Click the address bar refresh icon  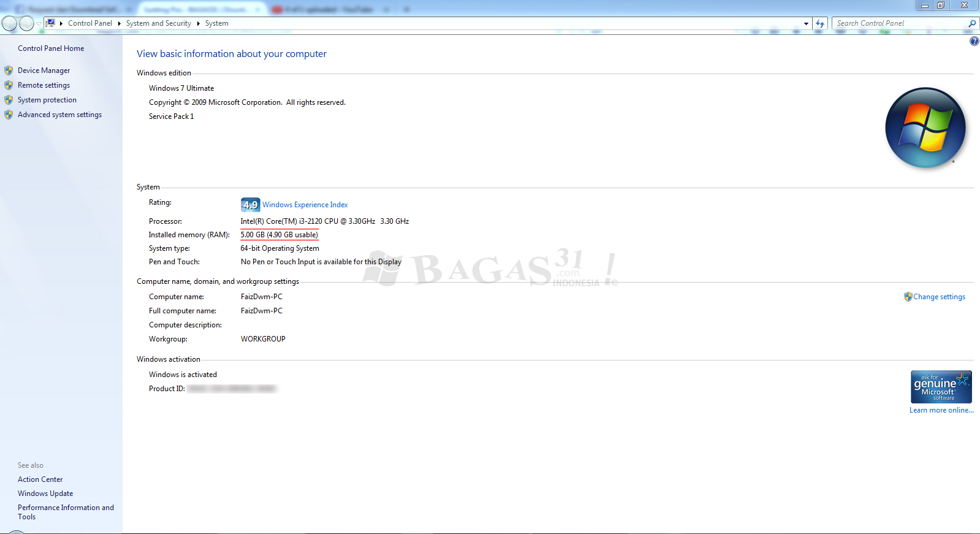tap(820, 23)
